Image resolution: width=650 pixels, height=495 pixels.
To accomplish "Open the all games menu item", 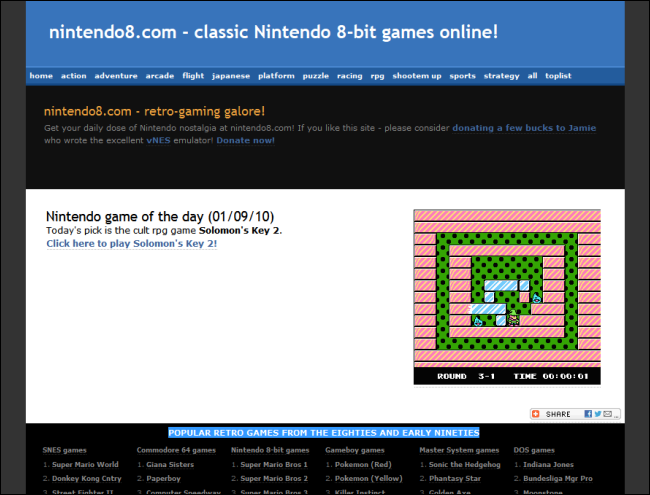I will (x=532, y=76).
